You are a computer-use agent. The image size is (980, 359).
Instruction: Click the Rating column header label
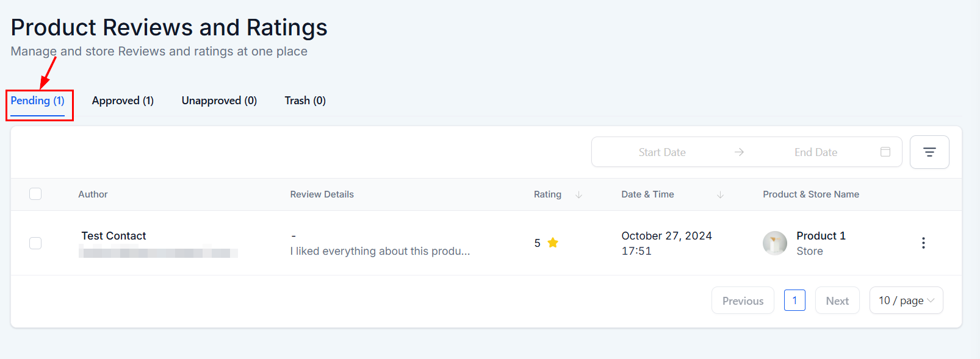[547, 194]
